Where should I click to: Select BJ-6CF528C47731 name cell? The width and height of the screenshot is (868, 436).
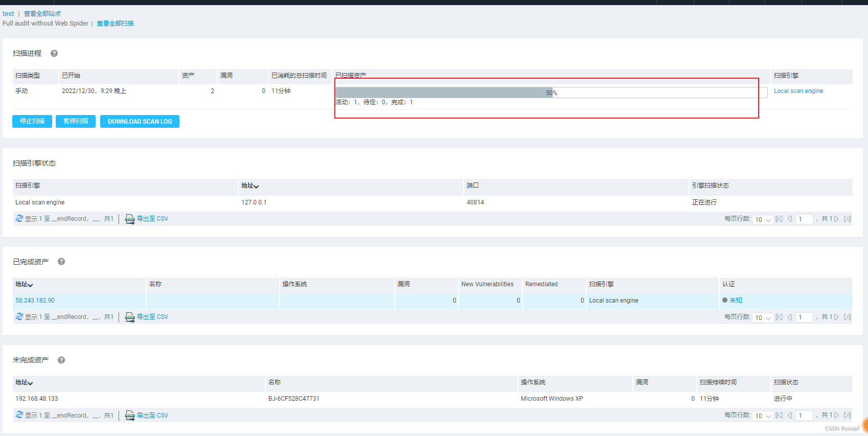[294, 399]
